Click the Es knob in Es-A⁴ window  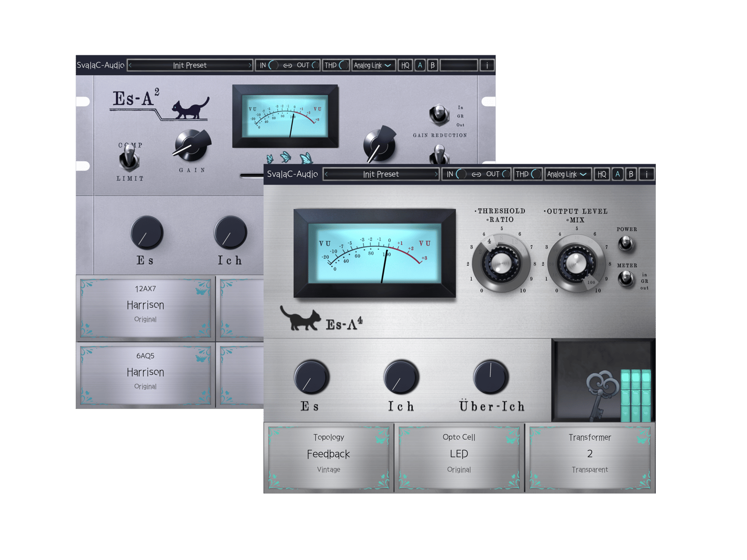(x=312, y=377)
